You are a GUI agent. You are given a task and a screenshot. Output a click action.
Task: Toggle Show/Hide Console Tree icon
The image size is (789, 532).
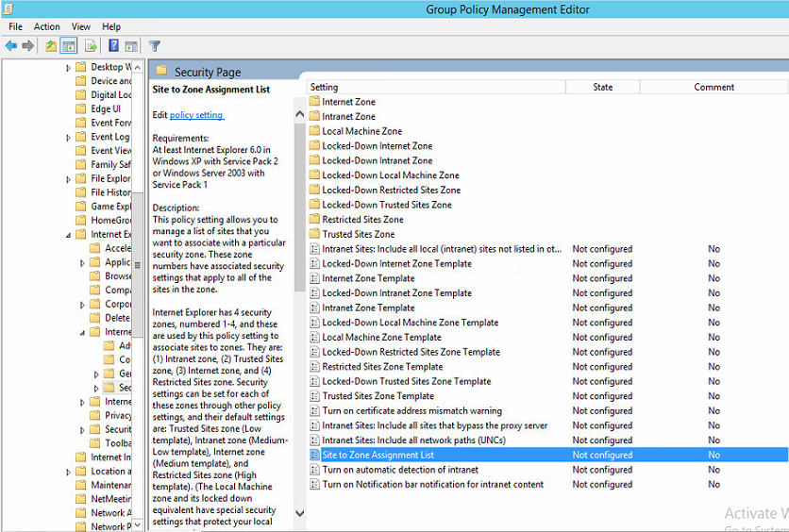click(x=69, y=46)
